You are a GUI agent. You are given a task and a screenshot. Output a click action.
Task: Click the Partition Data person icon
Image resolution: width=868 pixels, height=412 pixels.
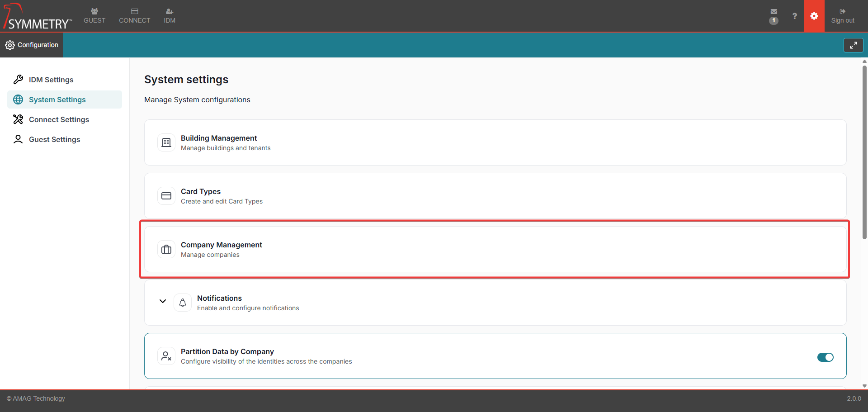166,356
